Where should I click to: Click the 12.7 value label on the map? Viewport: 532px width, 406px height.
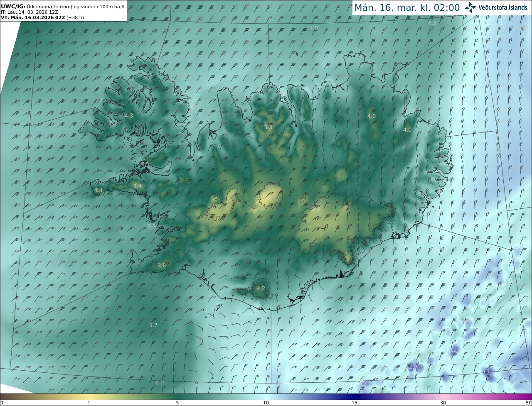coord(455,350)
